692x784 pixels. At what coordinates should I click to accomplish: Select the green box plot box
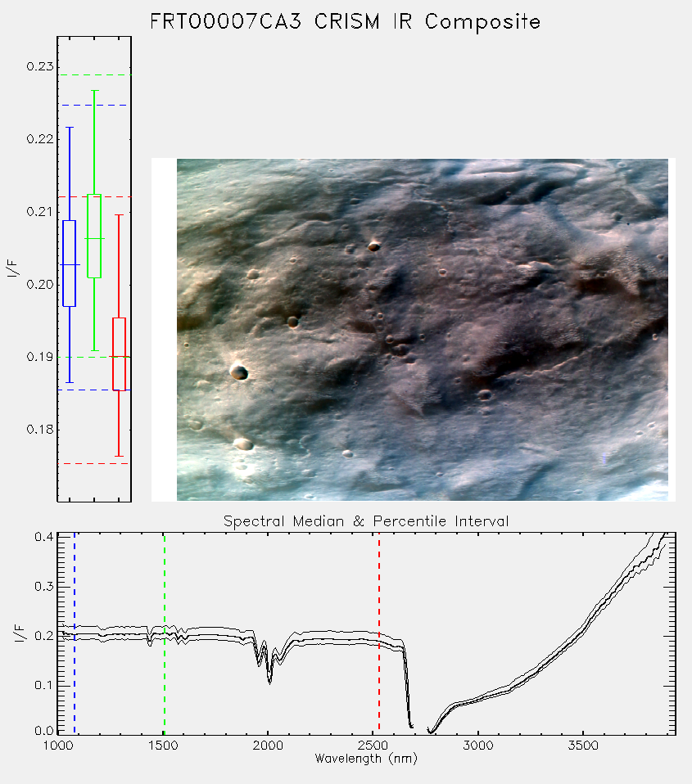click(94, 236)
